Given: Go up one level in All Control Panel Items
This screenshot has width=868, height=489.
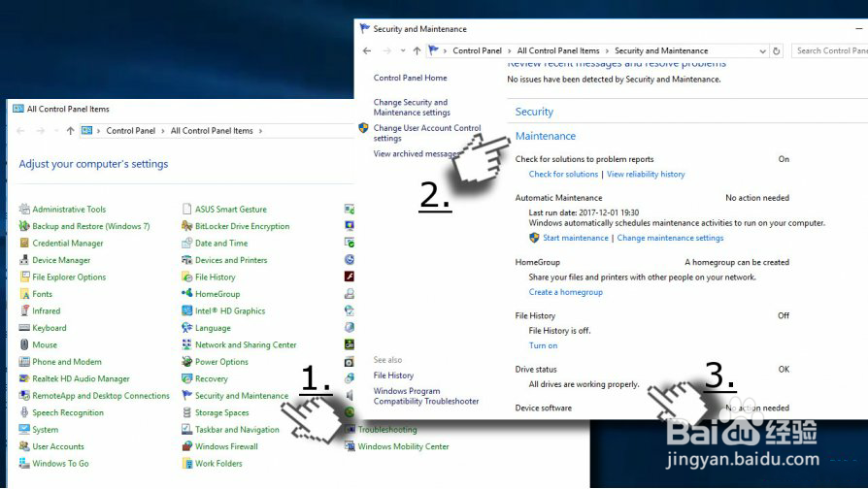Looking at the screenshot, I should tap(70, 131).
